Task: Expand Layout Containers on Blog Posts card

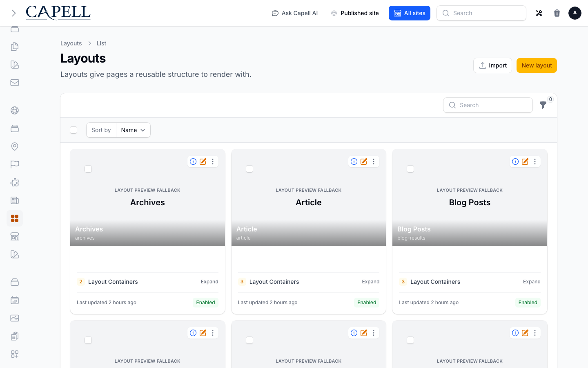Action: (x=532, y=282)
